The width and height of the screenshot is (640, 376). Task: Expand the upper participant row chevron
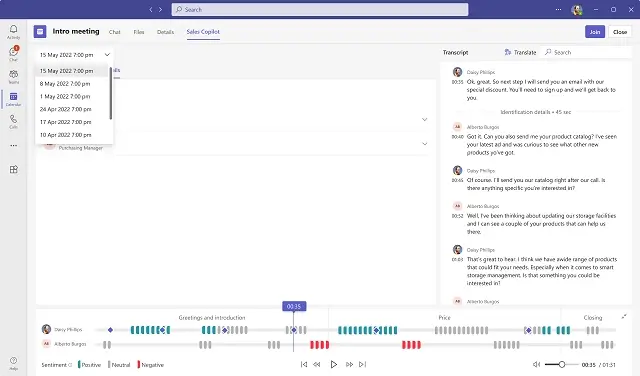point(424,120)
